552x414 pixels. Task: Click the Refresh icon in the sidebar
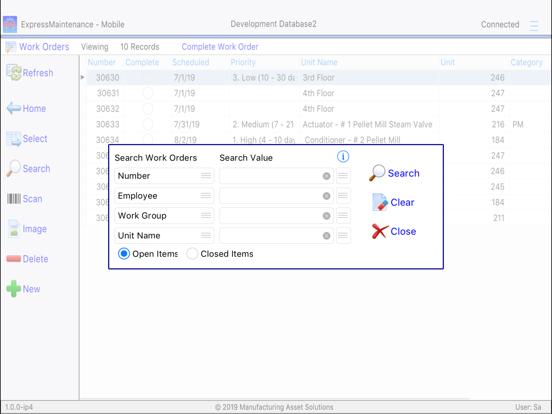point(14,73)
